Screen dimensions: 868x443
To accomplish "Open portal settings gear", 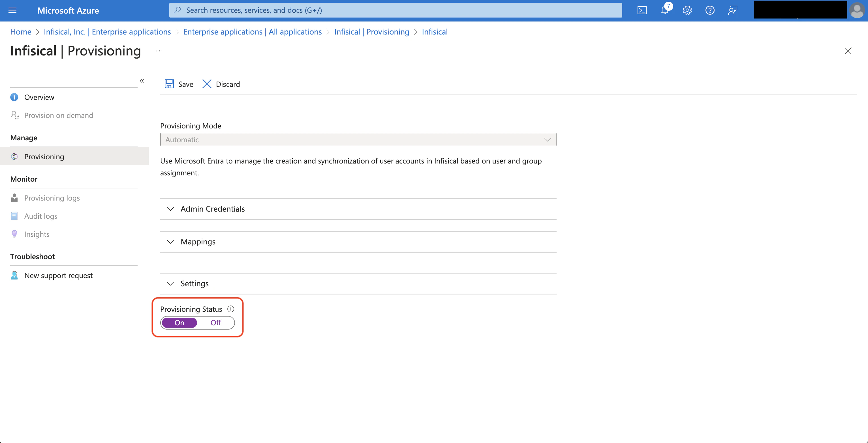I will click(x=687, y=10).
